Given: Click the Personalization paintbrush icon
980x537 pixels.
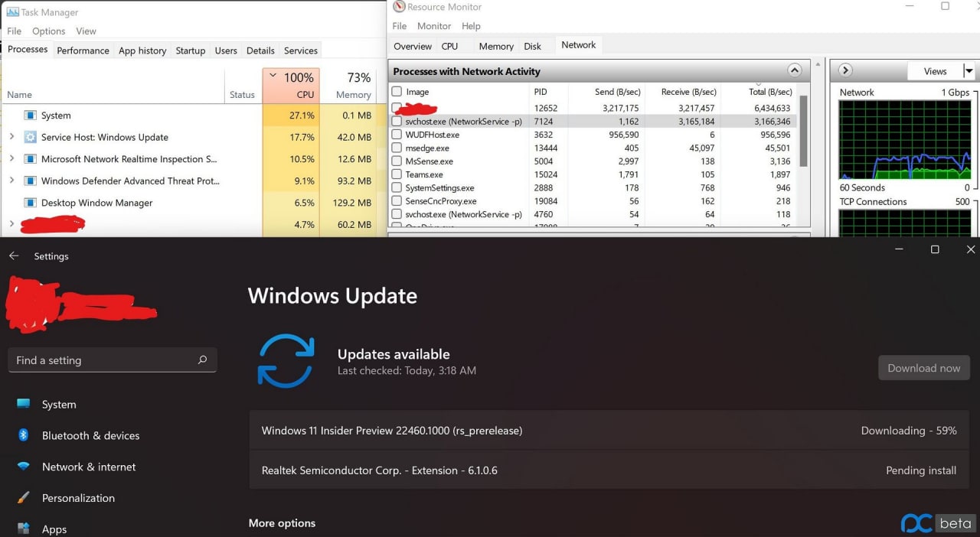Looking at the screenshot, I should [24, 498].
